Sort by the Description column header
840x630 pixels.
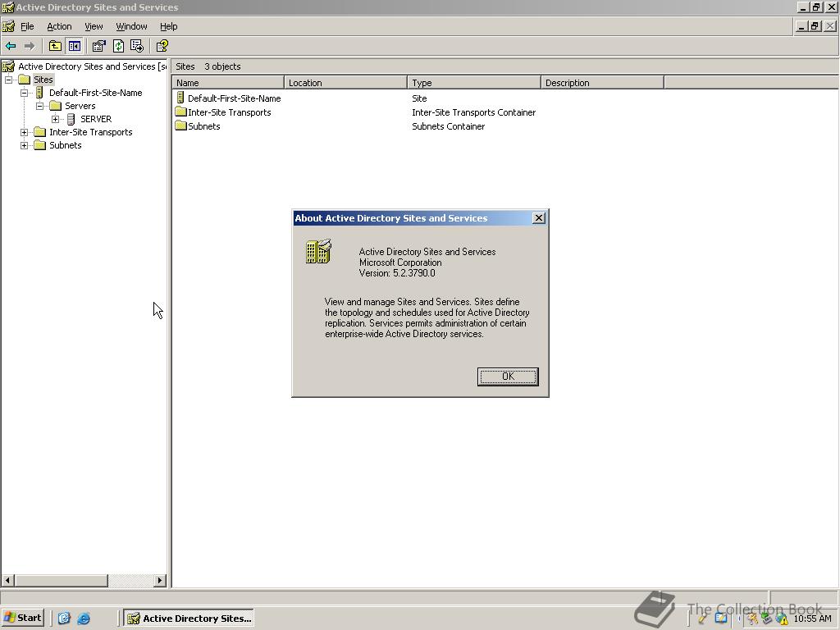click(x=603, y=83)
